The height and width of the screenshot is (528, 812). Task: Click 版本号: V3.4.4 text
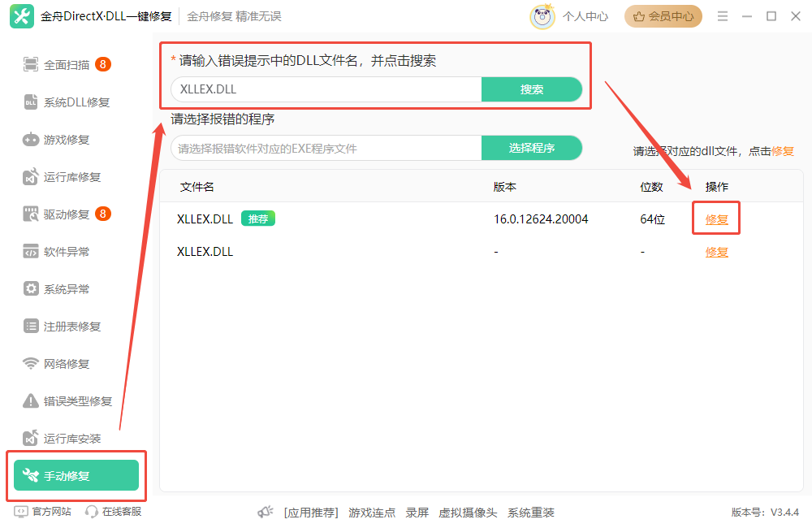pyautogui.click(x=765, y=513)
